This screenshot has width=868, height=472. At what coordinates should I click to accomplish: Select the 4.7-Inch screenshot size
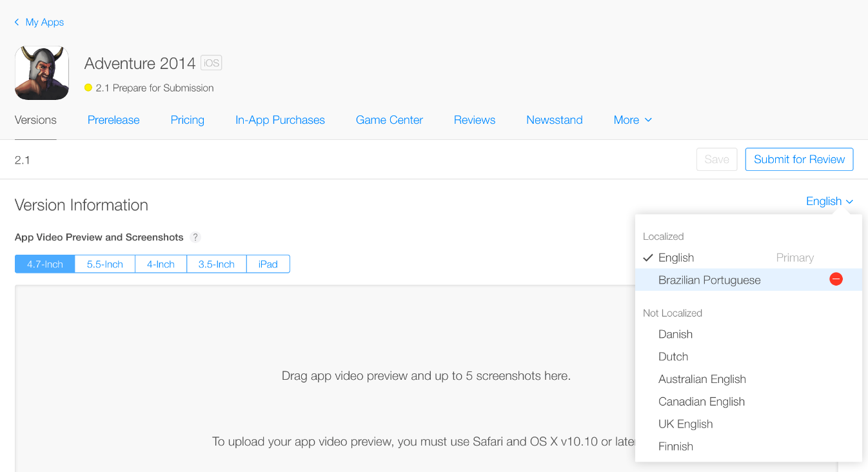45,264
